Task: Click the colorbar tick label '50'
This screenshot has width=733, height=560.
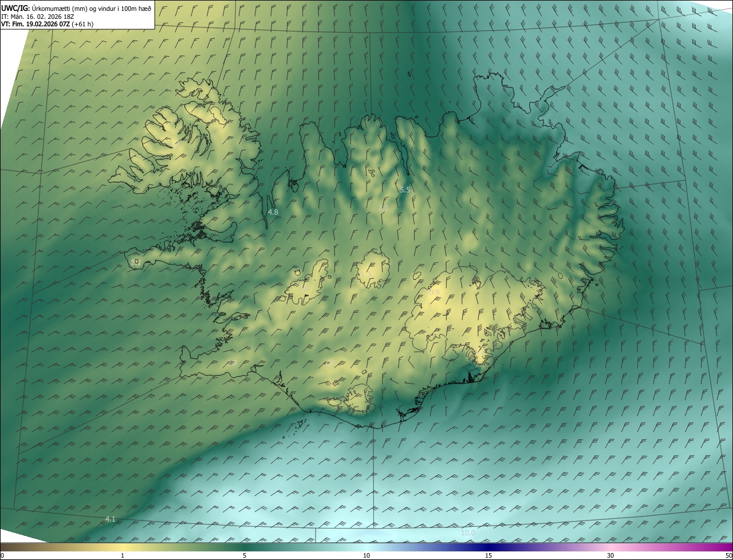Action: 728,555
